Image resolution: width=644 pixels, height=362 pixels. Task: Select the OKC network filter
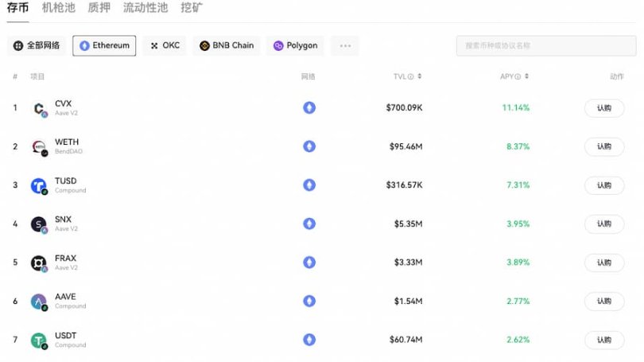pos(165,45)
